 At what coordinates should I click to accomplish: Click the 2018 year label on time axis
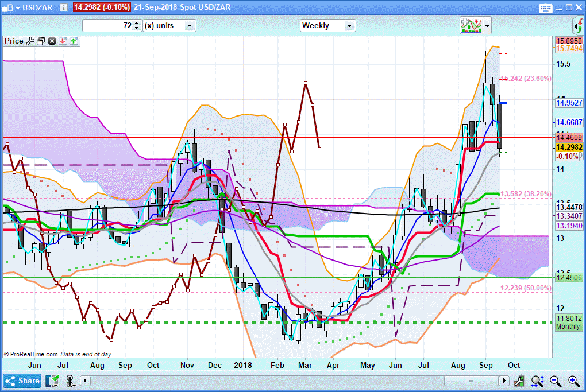pos(243,365)
